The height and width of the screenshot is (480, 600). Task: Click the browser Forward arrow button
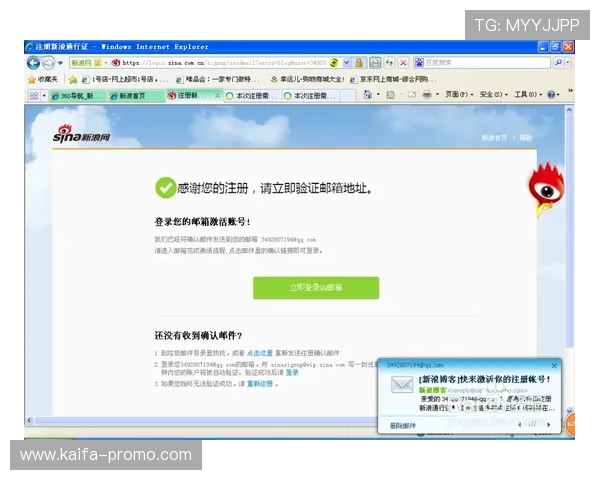coord(48,63)
